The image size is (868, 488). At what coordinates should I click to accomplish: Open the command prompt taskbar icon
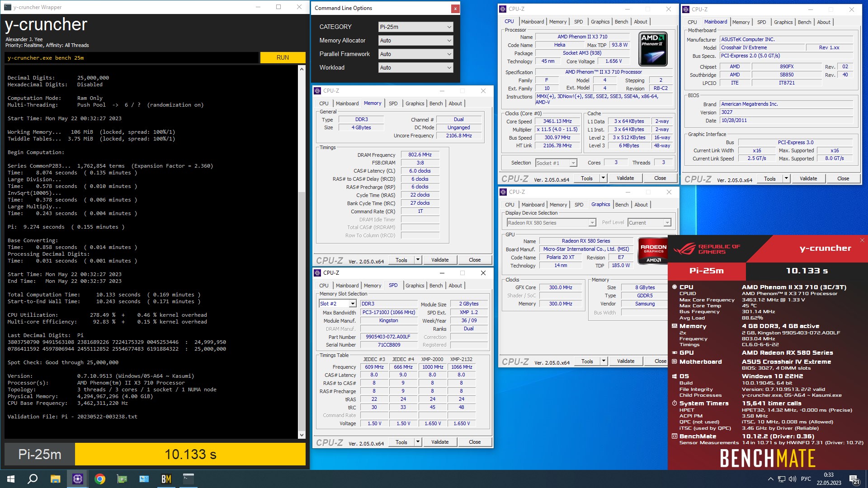(189, 479)
